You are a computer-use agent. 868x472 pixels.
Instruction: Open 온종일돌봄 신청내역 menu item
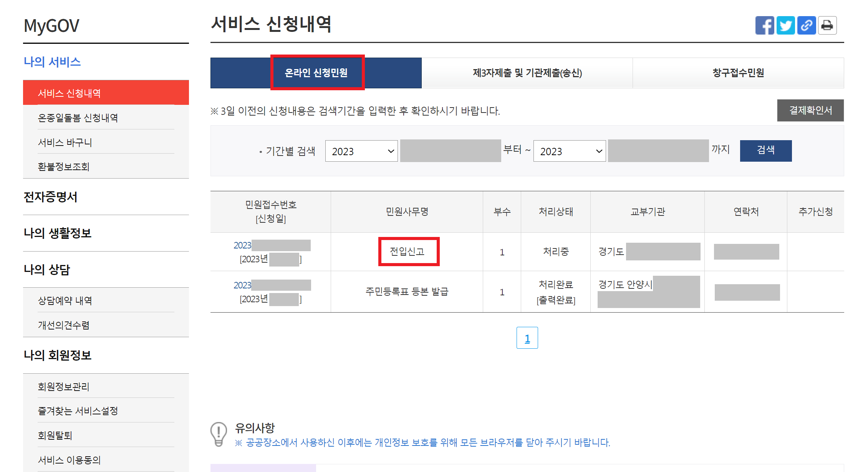78,118
